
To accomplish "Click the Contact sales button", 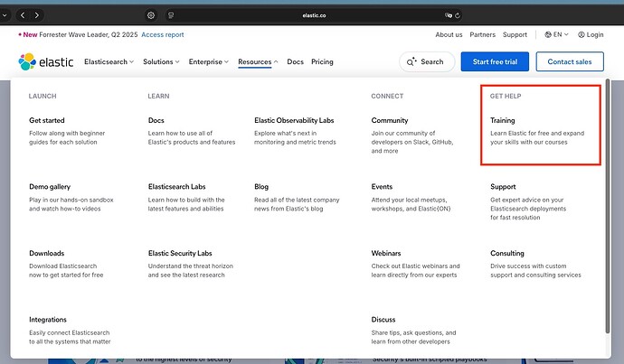I will point(570,61).
